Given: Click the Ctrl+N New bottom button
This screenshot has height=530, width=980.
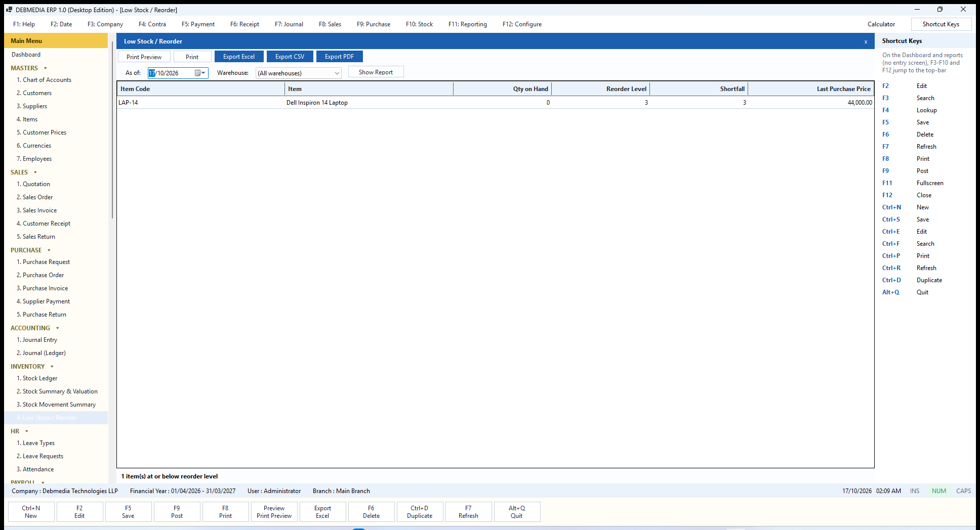Looking at the screenshot, I should 31,512.
